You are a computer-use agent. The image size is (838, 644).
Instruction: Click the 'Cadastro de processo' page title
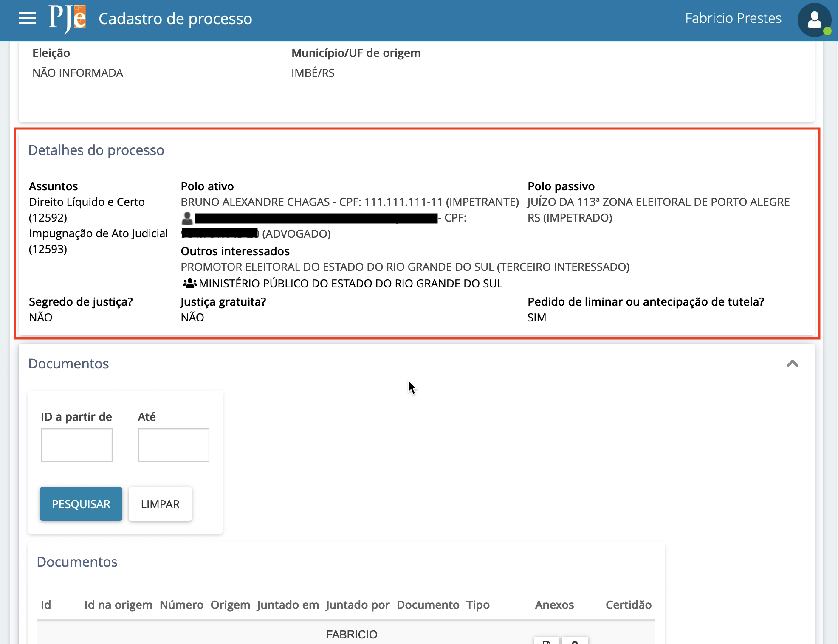175,19
